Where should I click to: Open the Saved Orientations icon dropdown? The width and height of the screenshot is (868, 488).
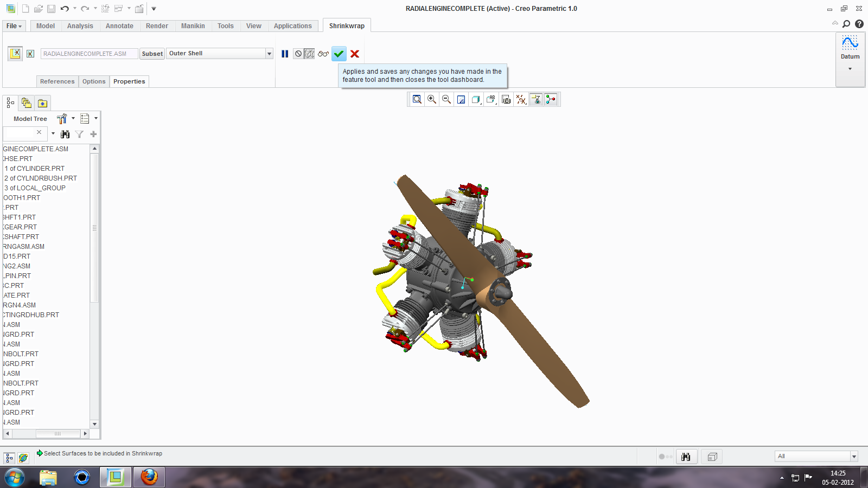tap(491, 99)
